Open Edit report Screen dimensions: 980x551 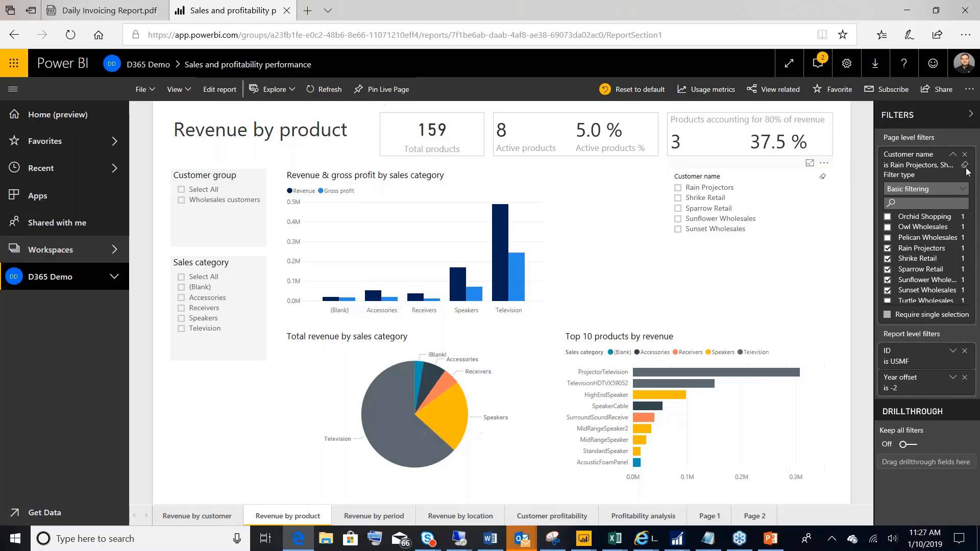point(219,89)
